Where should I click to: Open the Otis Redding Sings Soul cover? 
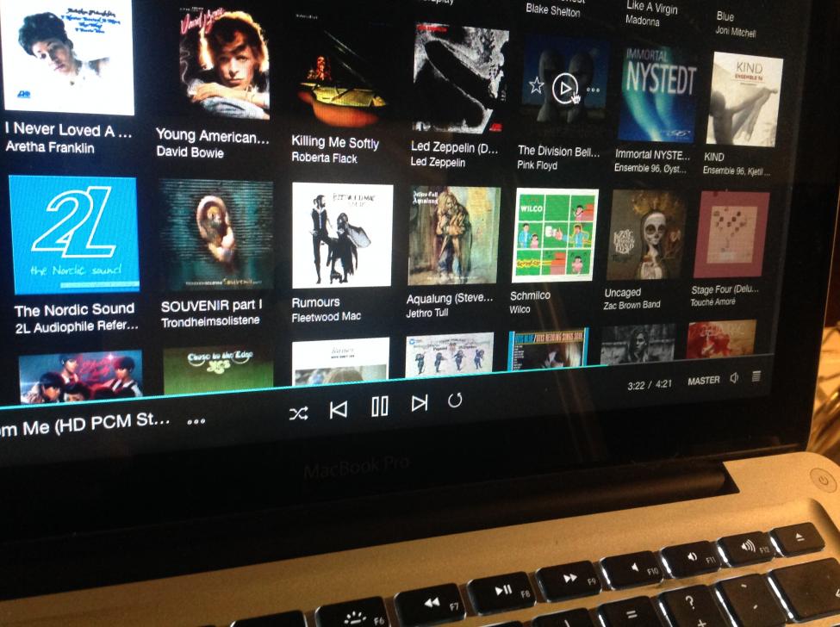547,348
